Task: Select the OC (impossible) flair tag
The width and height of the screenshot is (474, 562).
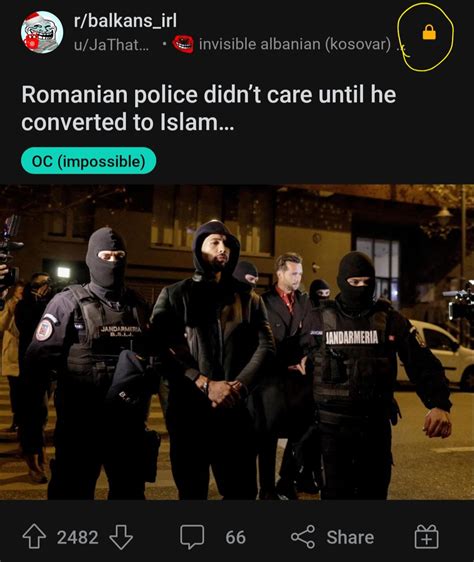Action: coord(89,161)
